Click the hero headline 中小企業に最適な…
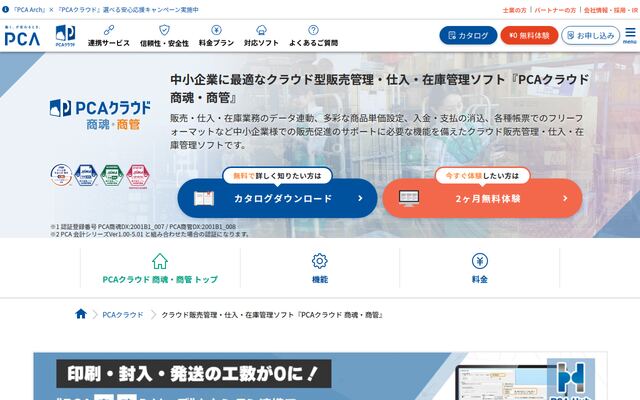This screenshot has height=400, width=640. [380, 88]
